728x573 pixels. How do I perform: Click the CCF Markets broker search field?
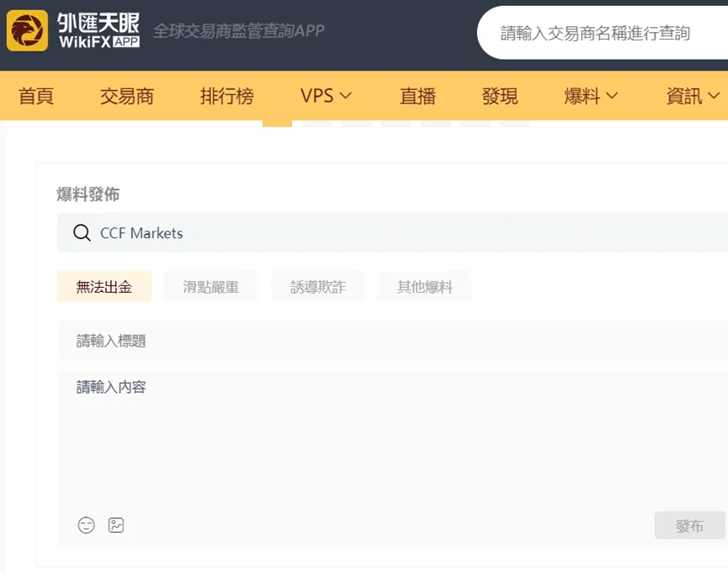[x=392, y=232]
